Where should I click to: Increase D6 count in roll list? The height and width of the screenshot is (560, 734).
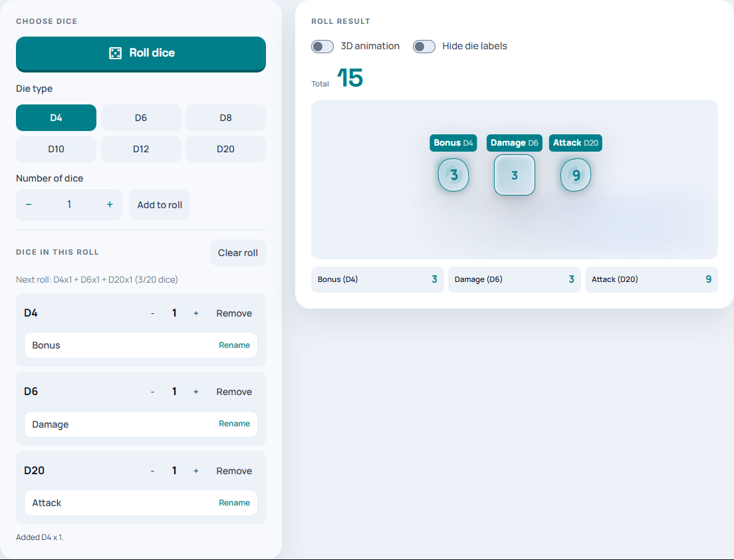click(196, 392)
